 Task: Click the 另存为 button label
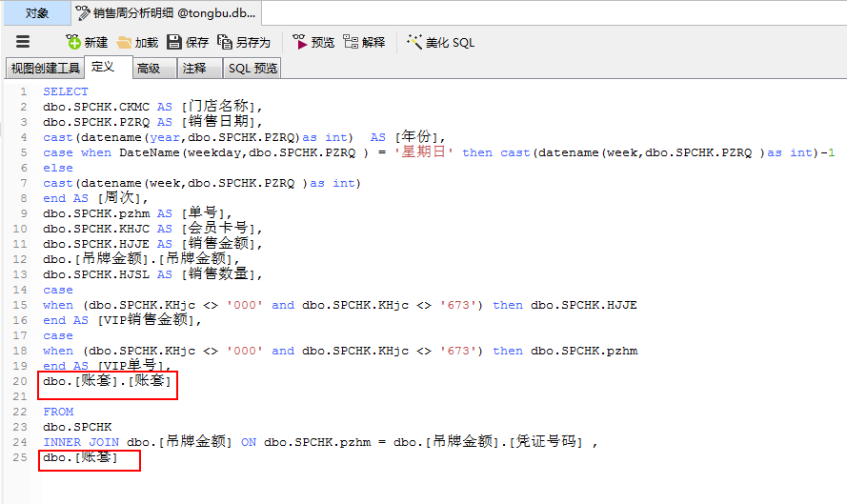(x=252, y=42)
